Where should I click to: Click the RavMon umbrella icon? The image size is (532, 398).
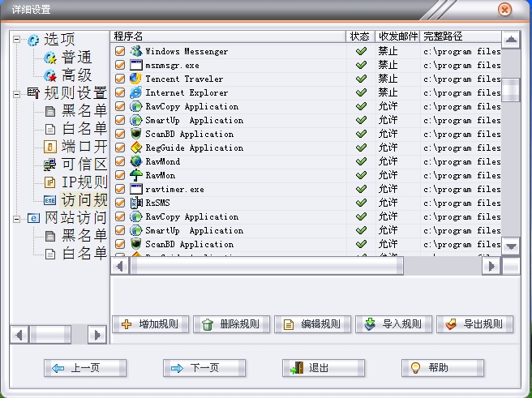click(136, 175)
